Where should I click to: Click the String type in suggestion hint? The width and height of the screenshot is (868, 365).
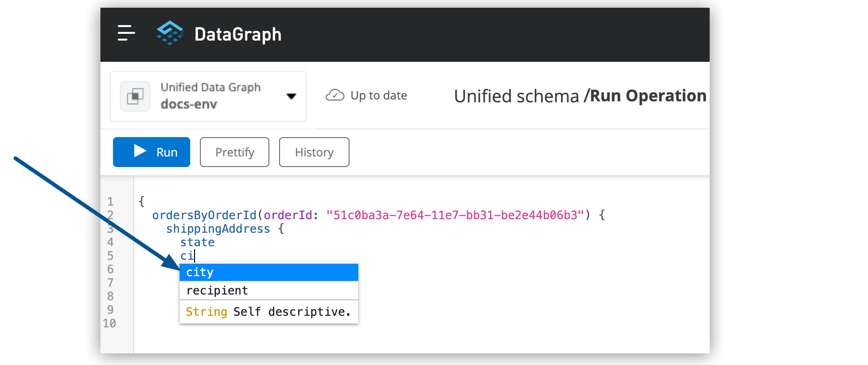pyautogui.click(x=206, y=312)
